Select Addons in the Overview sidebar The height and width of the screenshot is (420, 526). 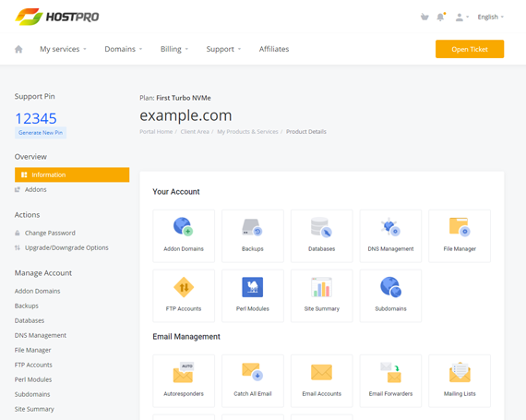pyautogui.click(x=36, y=189)
